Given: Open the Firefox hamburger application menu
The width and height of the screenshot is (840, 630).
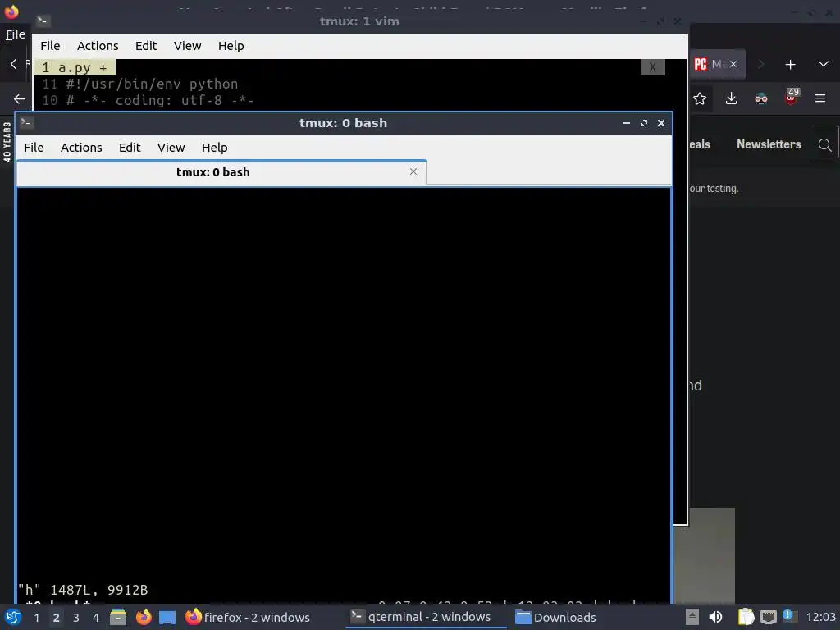Looking at the screenshot, I should click(x=820, y=98).
